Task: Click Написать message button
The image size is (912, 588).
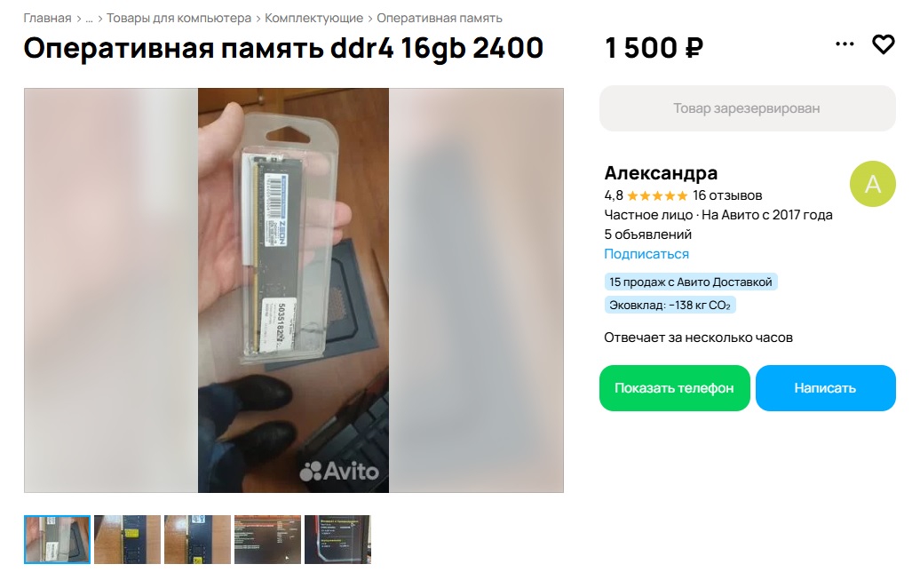Action: coord(825,388)
